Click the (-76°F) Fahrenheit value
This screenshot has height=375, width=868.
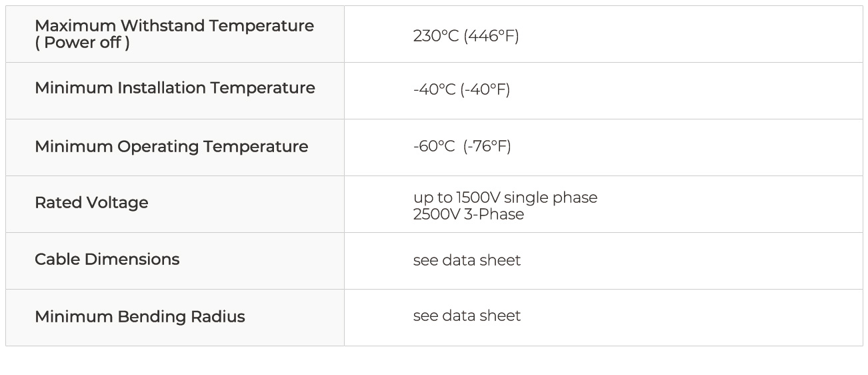pyautogui.click(x=487, y=146)
